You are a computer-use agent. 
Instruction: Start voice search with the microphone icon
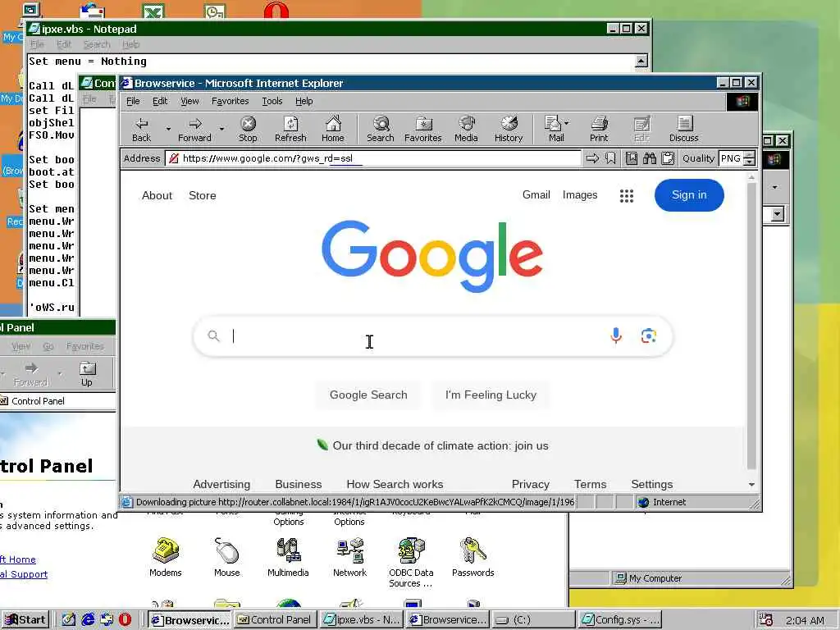pos(616,336)
